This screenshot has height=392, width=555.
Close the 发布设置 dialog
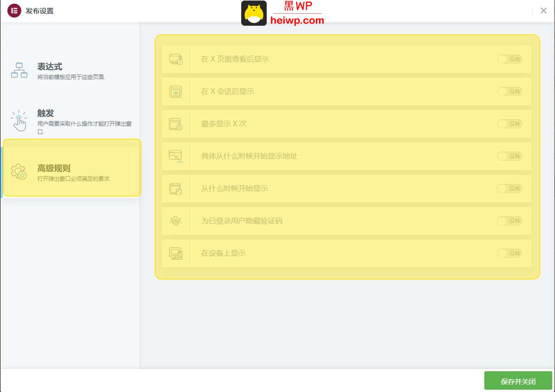pos(544,11)
